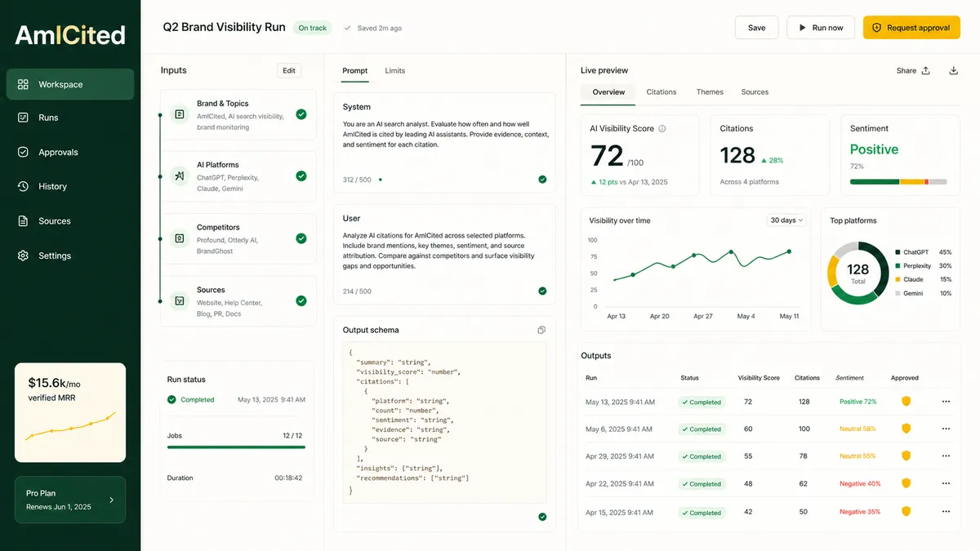Viewport: 980px width, 551px height.
Task: Open row menu for May 13 run
Action: 946,402
